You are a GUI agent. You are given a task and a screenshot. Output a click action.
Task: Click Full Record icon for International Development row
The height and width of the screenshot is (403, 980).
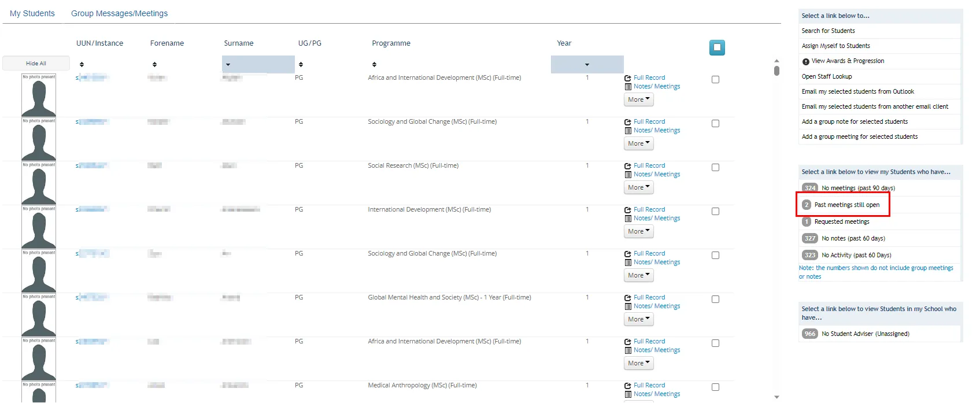[x=628, y=210]
